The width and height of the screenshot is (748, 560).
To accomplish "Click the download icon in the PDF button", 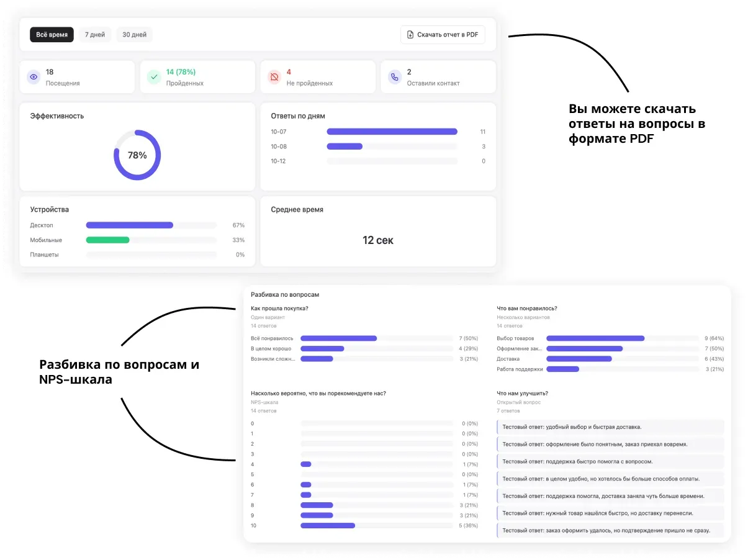I will (410, 35).
